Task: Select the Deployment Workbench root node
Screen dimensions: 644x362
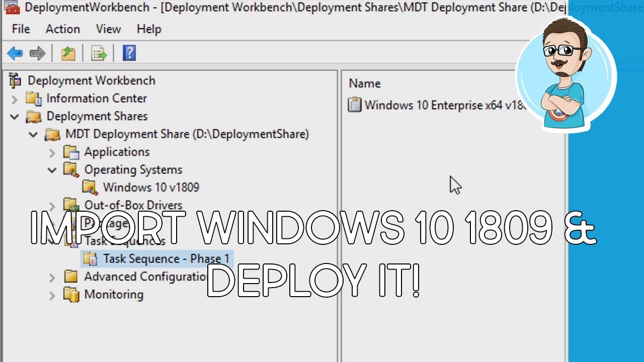Action: click(x=91, y=80)
